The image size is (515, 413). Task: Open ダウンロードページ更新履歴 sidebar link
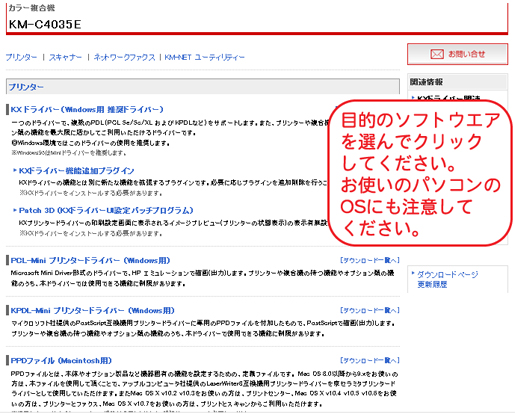pyautogui.click(x=448, y=279)
